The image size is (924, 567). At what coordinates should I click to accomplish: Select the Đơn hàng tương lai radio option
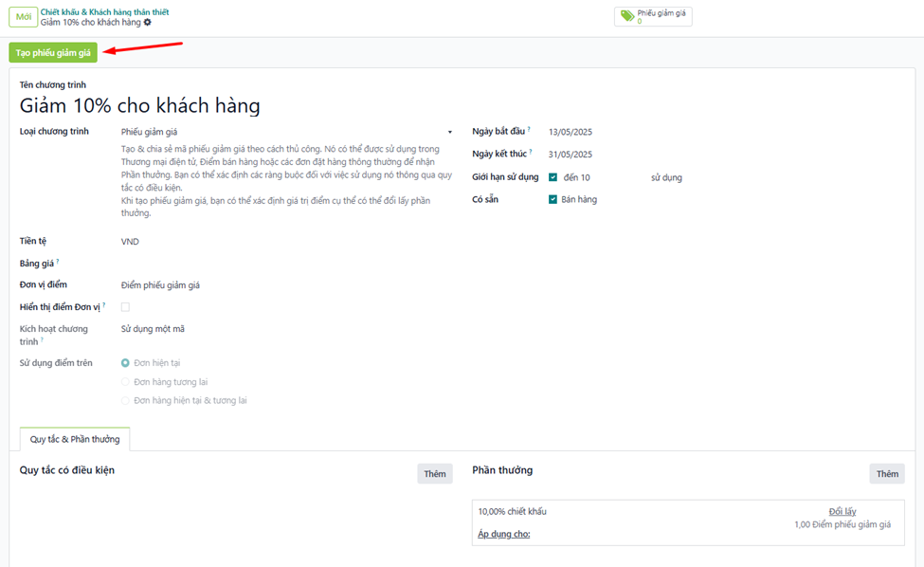click(125, 382)
